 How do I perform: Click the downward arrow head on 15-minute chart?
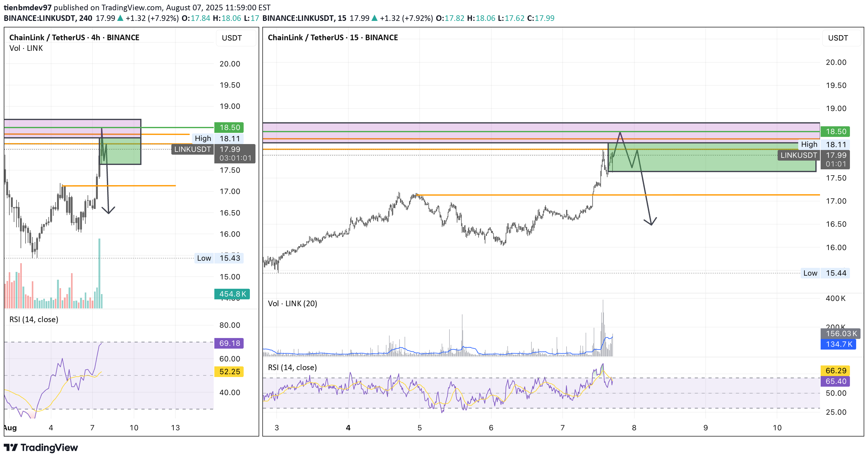coord(651,223)
